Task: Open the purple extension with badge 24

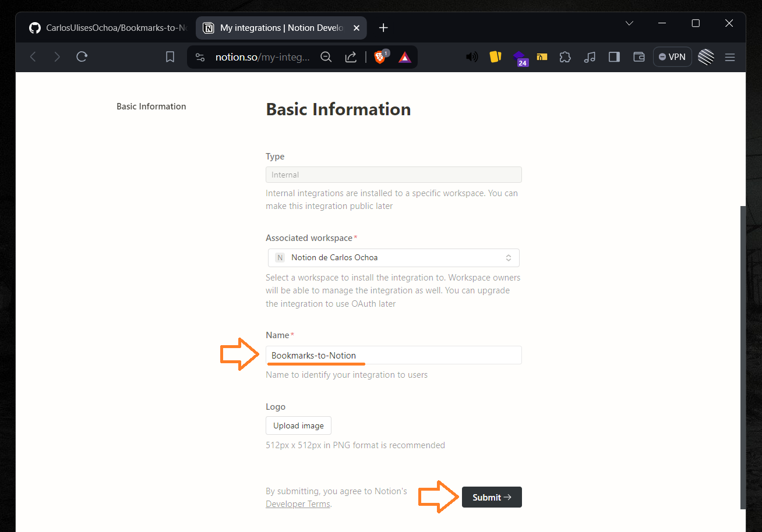Action: (x=520, y=58)
